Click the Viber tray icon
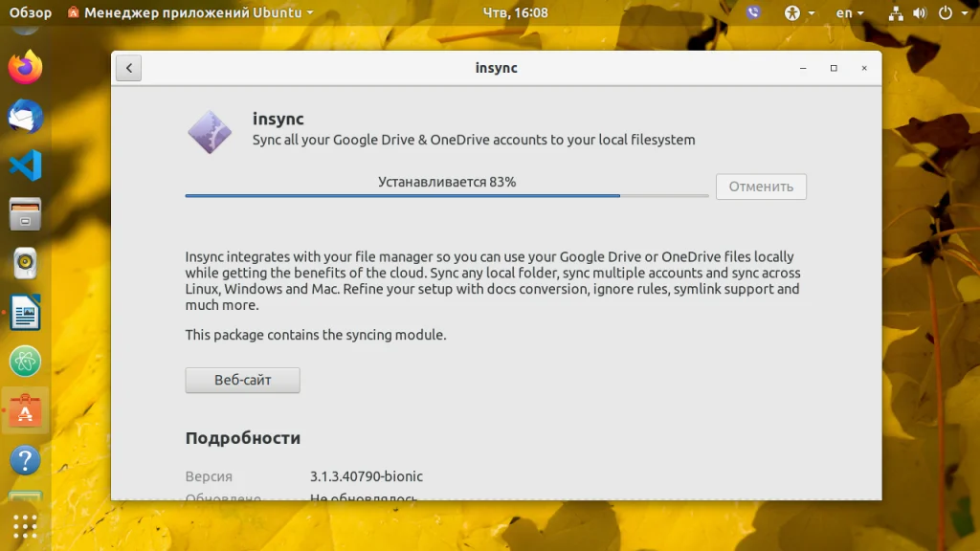This screenshot has width=980, height=551. (753, 13)
